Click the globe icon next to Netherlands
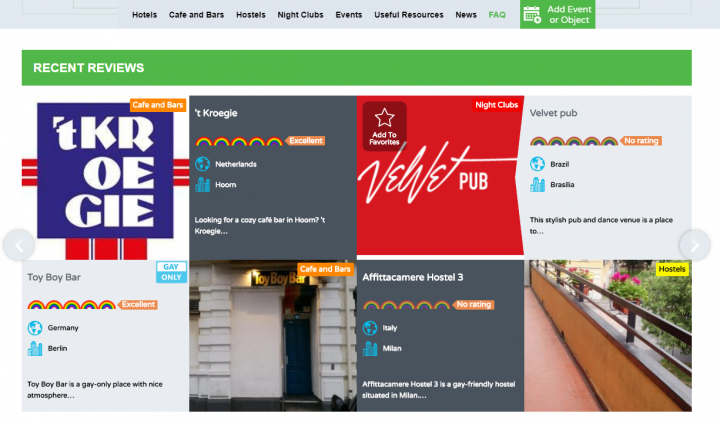720x424 pixels. coord(202,164)
